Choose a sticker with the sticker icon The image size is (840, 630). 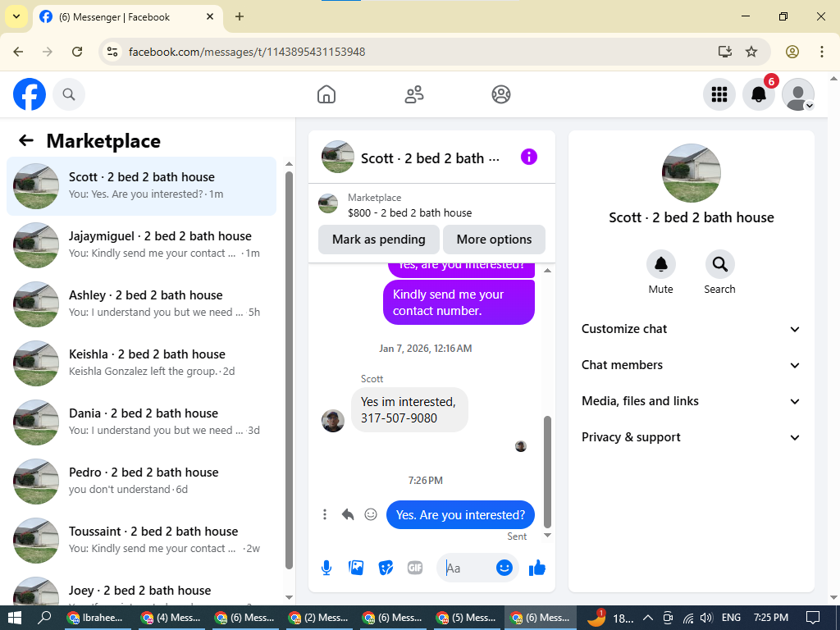pos(386,568)
